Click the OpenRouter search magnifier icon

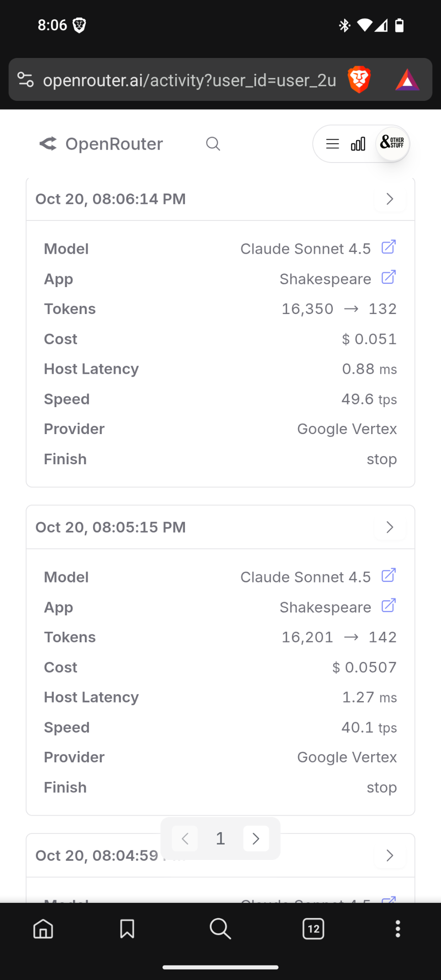(213, 144)
